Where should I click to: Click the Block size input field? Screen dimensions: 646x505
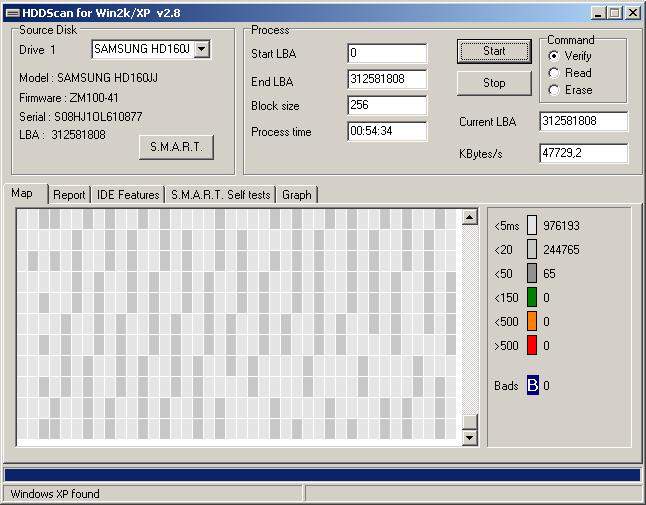pyautogui.click(x=387, y=105)
